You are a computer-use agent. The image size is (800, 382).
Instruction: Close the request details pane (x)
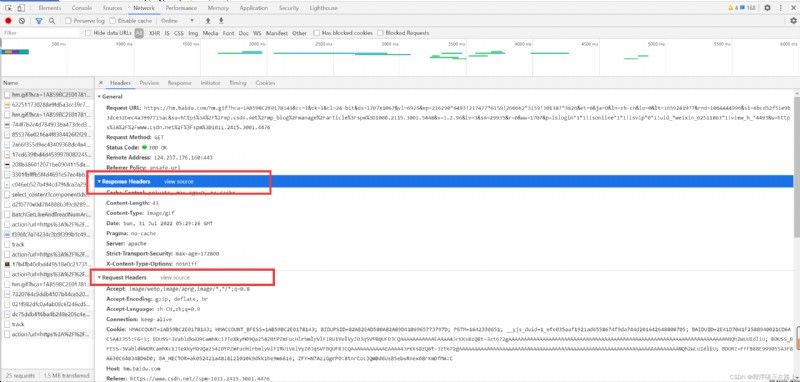[101, 83]
